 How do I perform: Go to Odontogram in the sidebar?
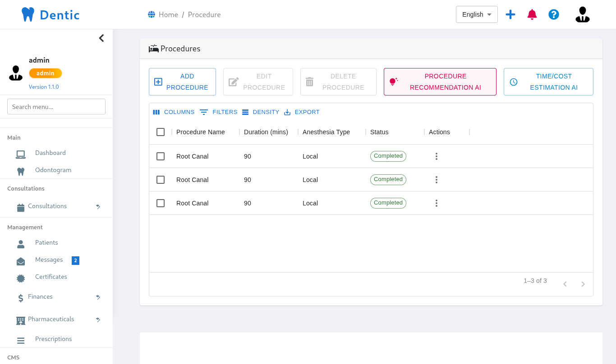click(x=53, y=170)
